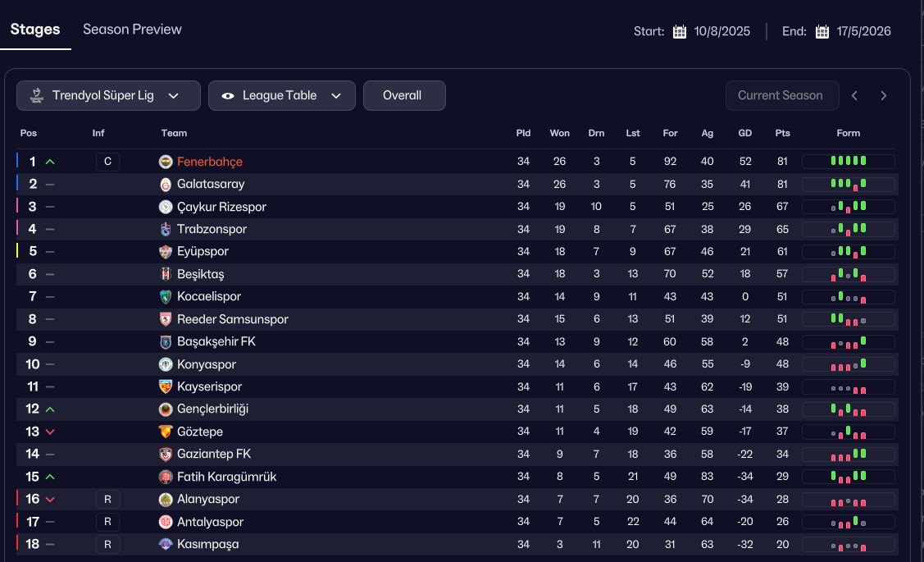Viewport: 924px width, 562px height.
Task: Click the Overall filter button
Action: coord(403,95)
